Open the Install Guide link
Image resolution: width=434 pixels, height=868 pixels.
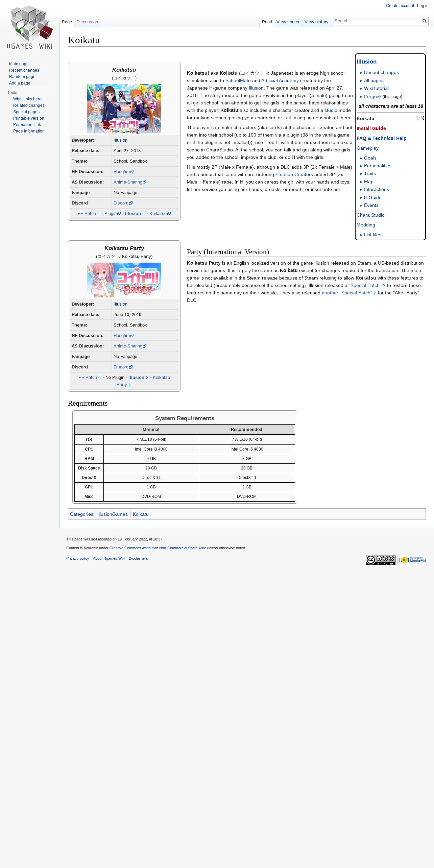(371, 128)
